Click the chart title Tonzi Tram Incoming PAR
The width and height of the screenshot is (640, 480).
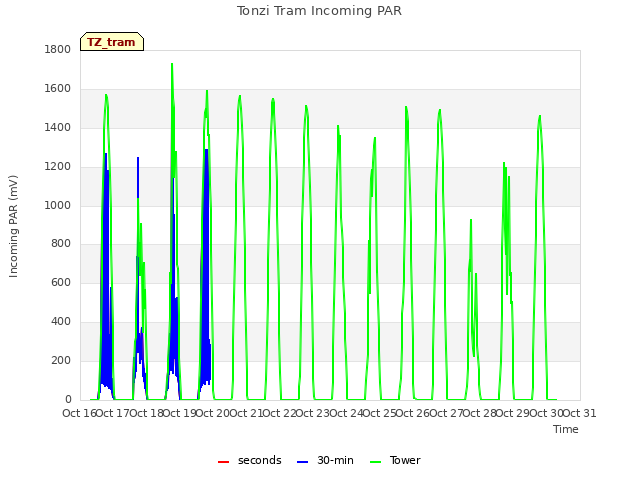coord(319,11)
